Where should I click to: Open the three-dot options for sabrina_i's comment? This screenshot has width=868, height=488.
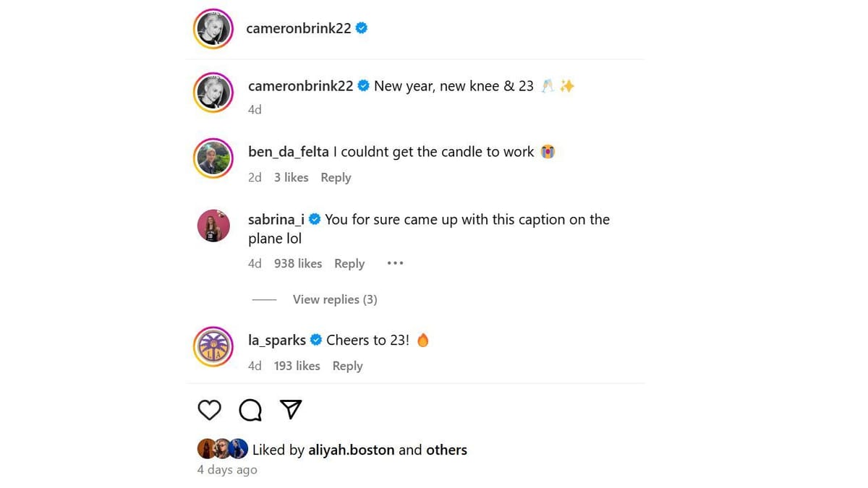pyautogui.click(x=395, y=263)
